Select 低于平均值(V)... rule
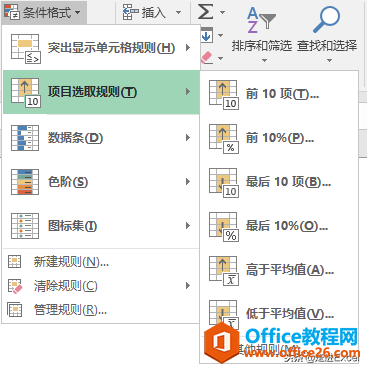 pos(279,314)
